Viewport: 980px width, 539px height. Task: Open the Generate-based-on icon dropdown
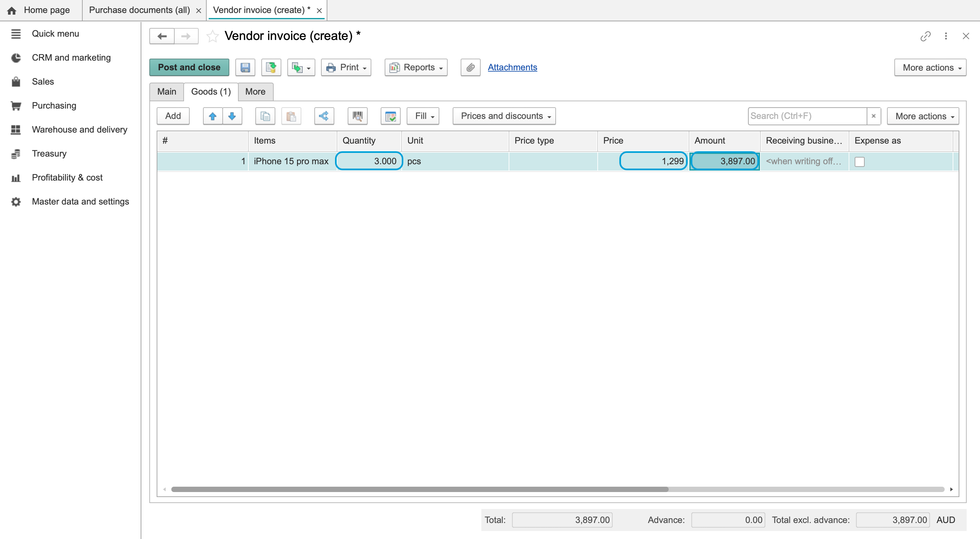[x=301, y=67]
